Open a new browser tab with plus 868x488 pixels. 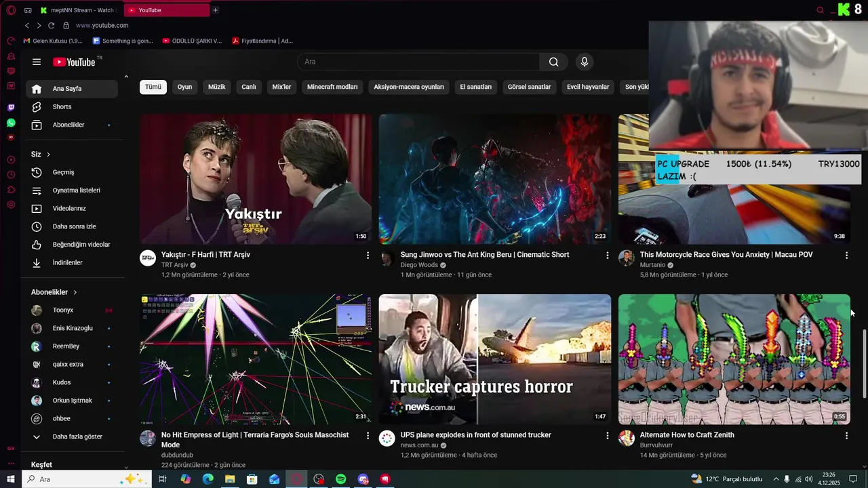(215, 10)
